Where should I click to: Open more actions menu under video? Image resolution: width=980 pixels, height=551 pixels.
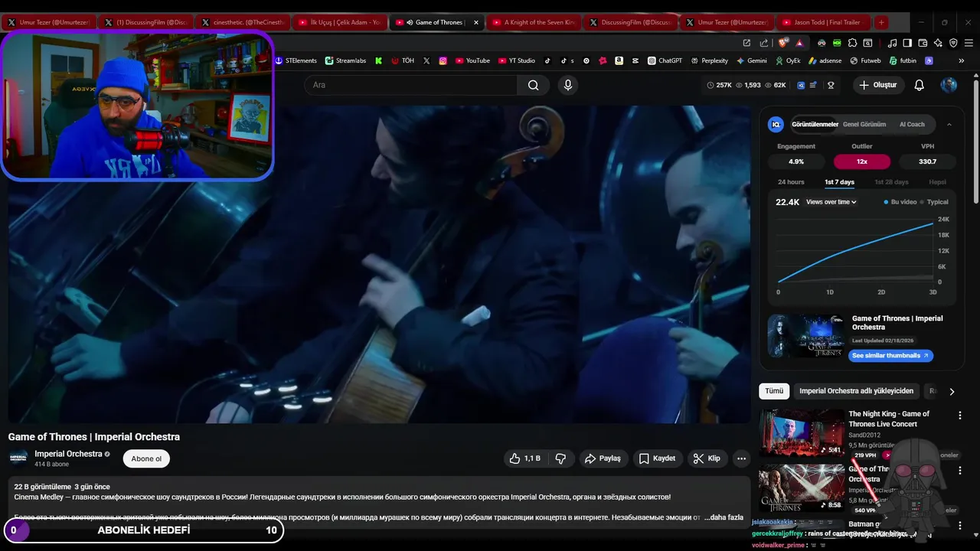coord(741,458)
